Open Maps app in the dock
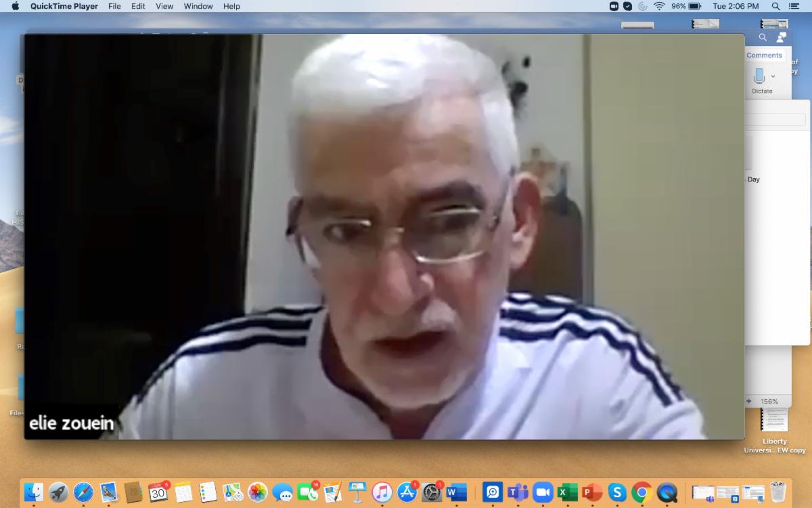The height and width of the screenshot is (508, 812). [233, 492]
